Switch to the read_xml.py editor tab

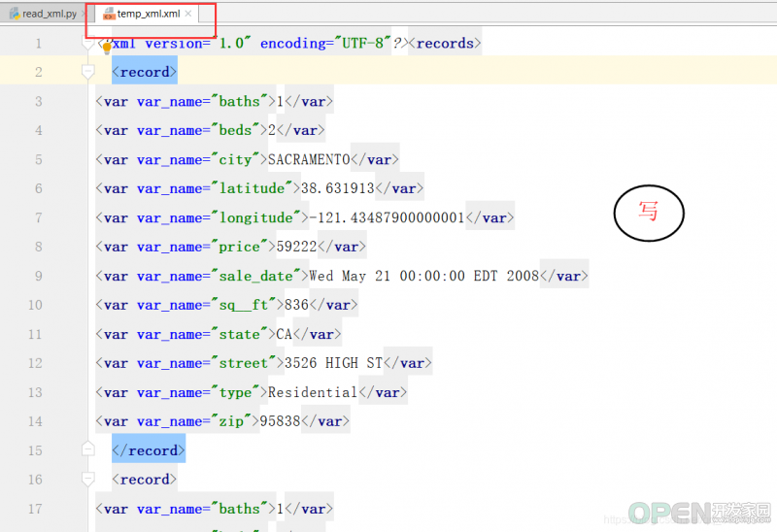(50, 14)
